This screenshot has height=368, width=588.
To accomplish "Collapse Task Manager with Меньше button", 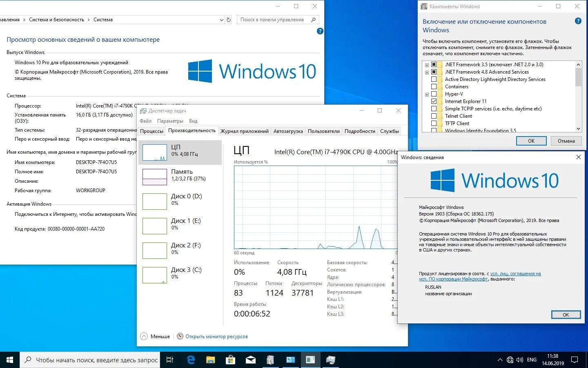I will coord(155,336).
